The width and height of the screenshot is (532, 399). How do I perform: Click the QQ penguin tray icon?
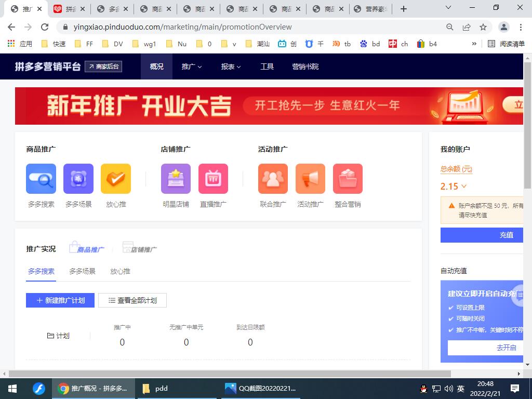[x=424, y=389]
